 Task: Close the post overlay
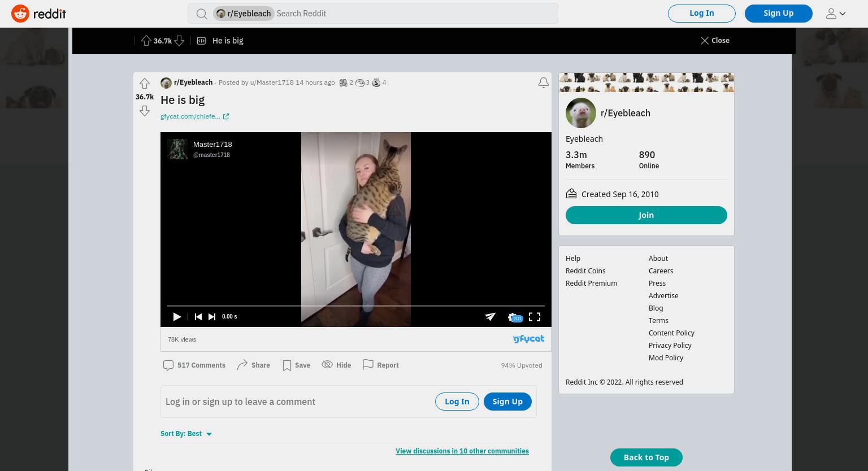tap(715, 41)
